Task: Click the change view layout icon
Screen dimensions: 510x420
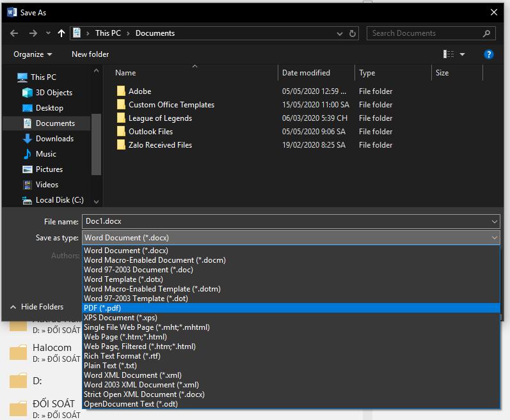Action: (449, 54)
